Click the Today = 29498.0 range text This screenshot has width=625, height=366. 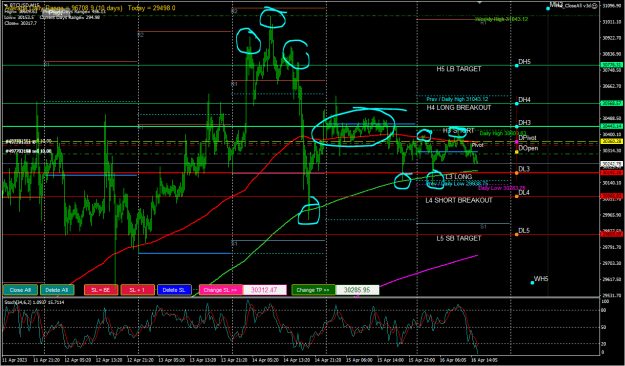pos(151,8)
